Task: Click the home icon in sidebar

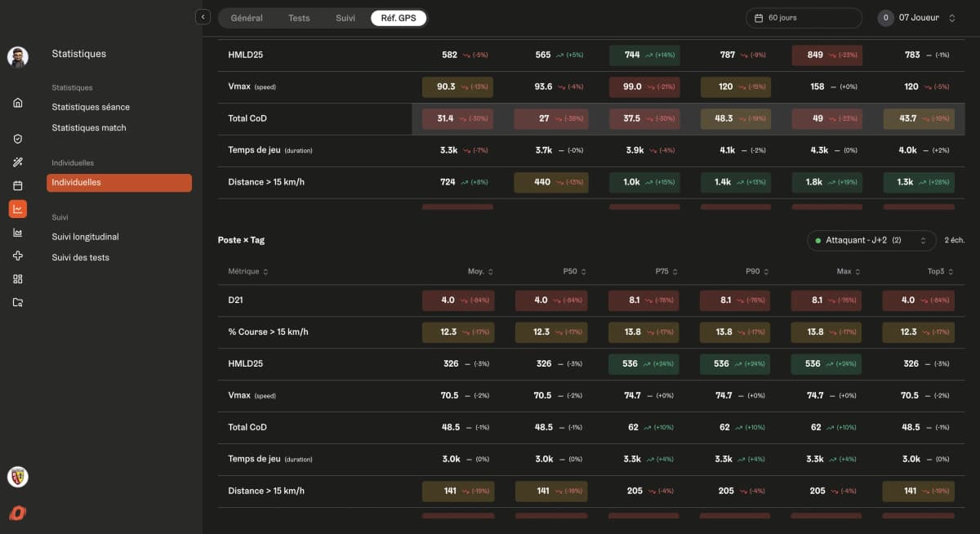Action: point(18,103)
